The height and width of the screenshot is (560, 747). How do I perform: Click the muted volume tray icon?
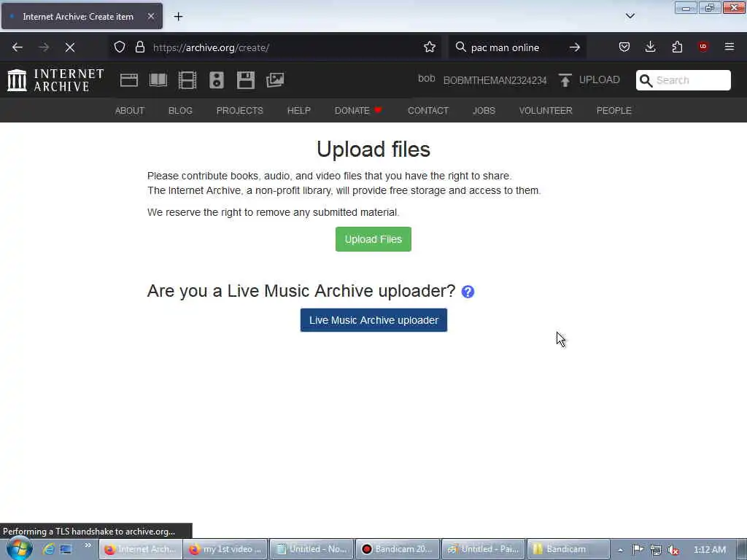click(x=673, y=550)
